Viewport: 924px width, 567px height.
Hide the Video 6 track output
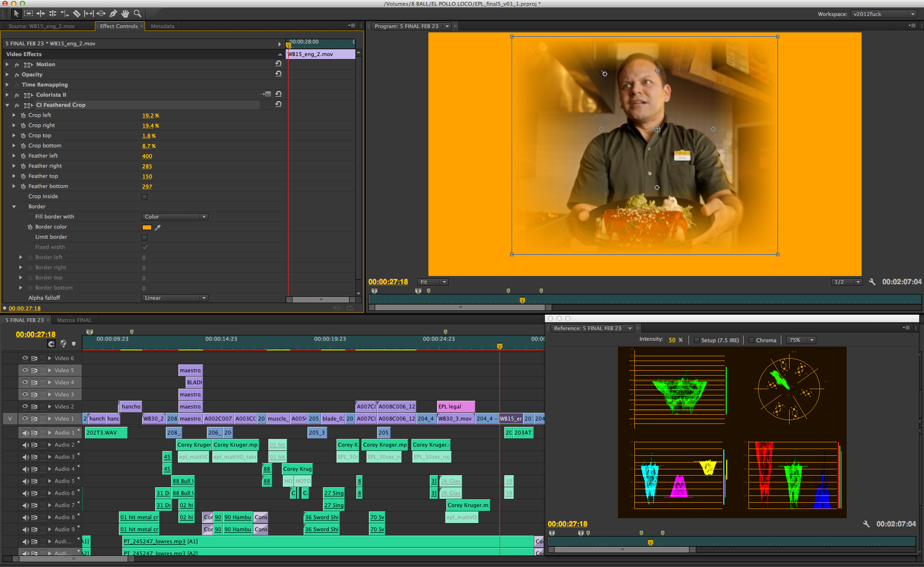click(25, 358)
